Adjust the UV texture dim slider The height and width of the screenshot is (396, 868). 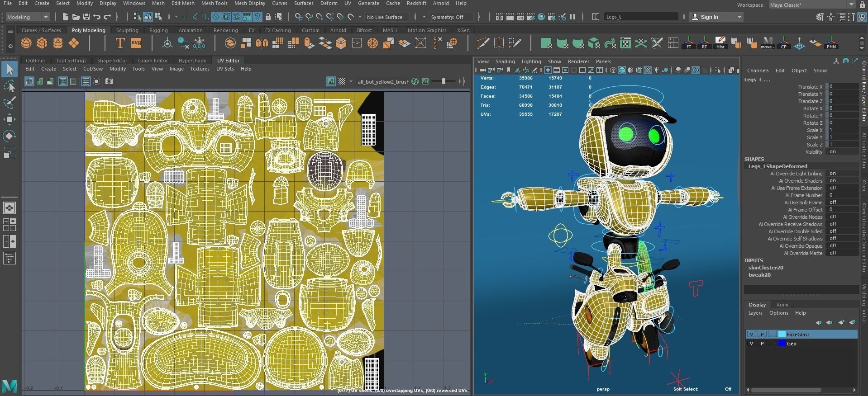444,81
